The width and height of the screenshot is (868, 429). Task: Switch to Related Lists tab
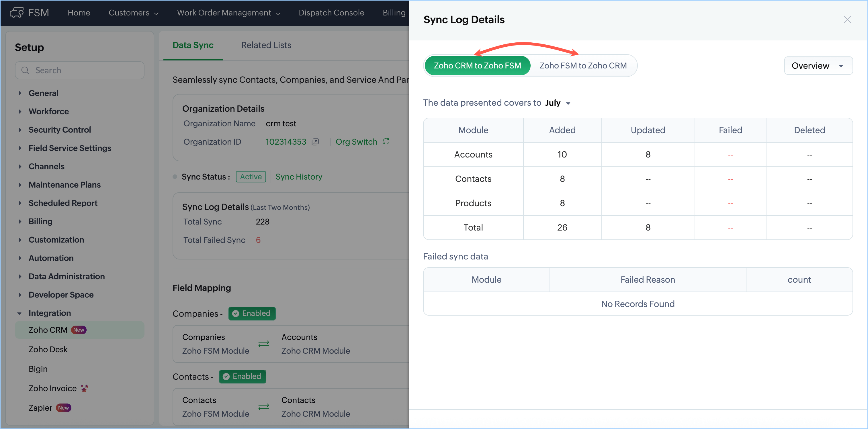266,45
